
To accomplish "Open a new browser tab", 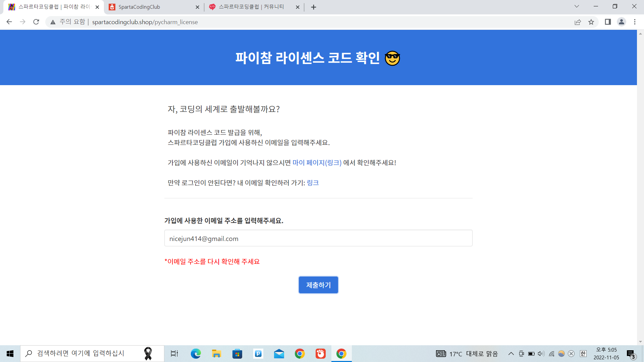I will [314, 7].
